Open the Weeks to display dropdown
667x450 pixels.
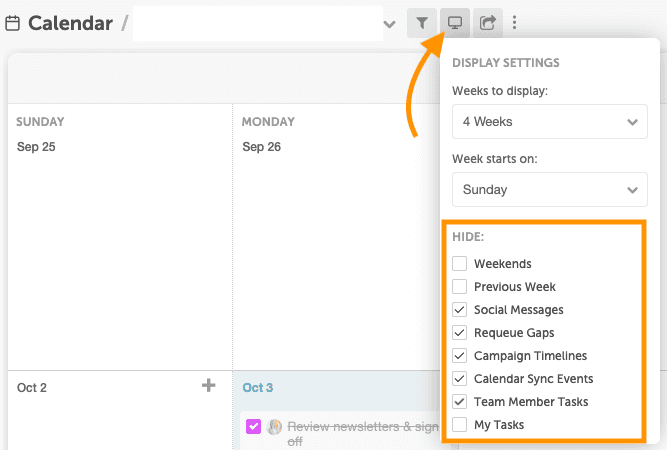[549, 122]
